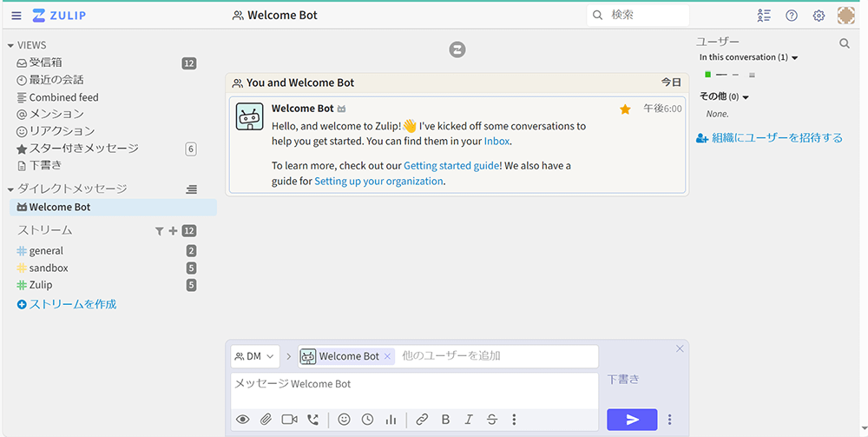
Task: Open the emoji picker in compose box
Action: (x=345, y=420)
